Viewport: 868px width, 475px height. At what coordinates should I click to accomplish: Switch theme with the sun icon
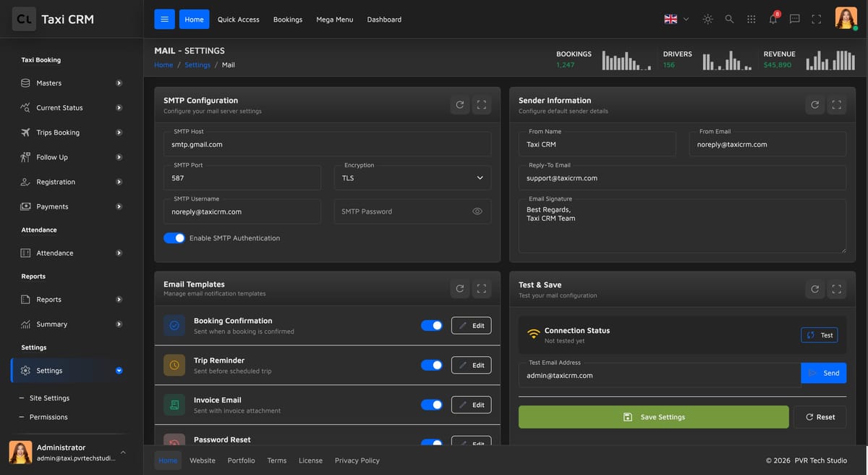707,20
